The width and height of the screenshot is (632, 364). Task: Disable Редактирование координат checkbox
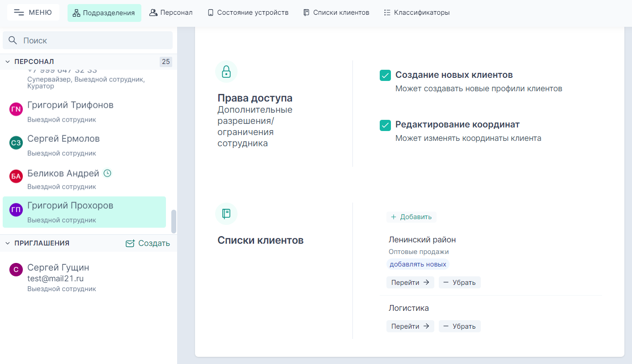385,125
